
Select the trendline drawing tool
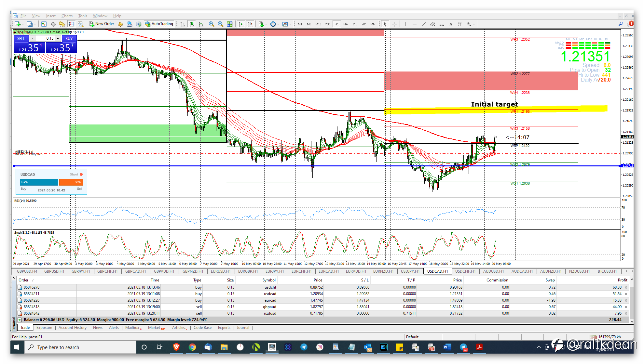point(423,24)
